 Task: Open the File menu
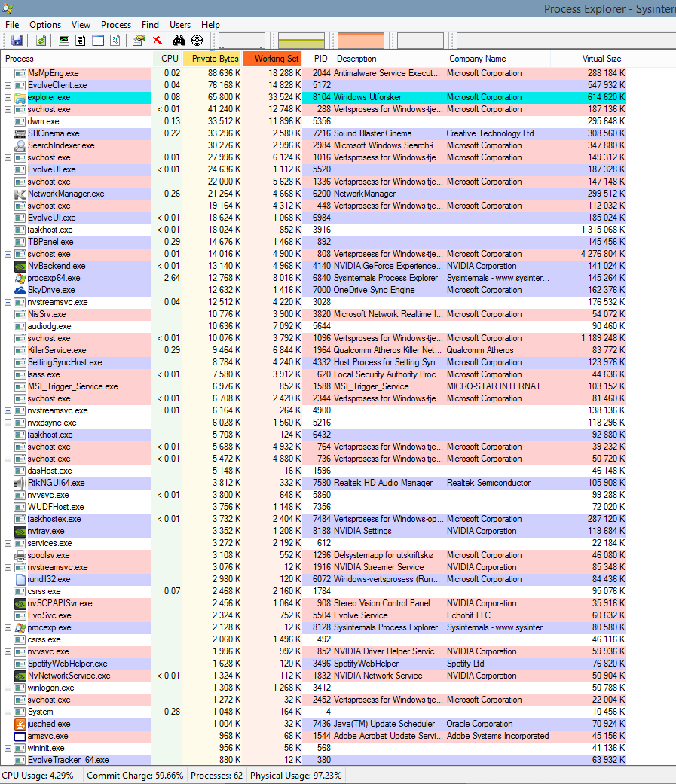click(12, 25)
